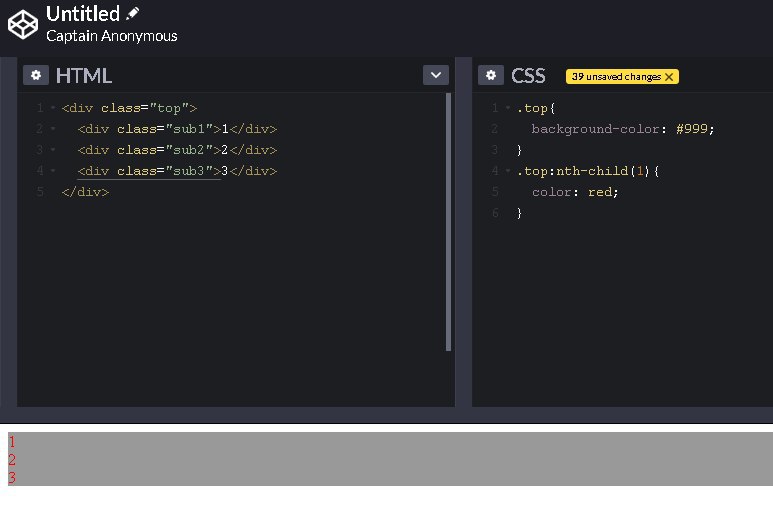Place cursor on closing </div> tag line
The height and width of the screenshot is (513, 773).
coord(85,192)
